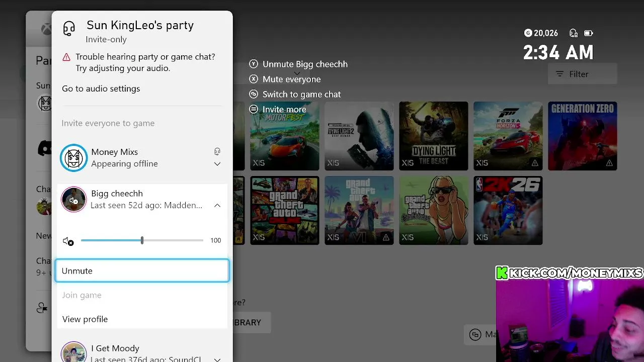Open the Filter button in library
Viewport: 644px width, 362px height.
[582, 74]
